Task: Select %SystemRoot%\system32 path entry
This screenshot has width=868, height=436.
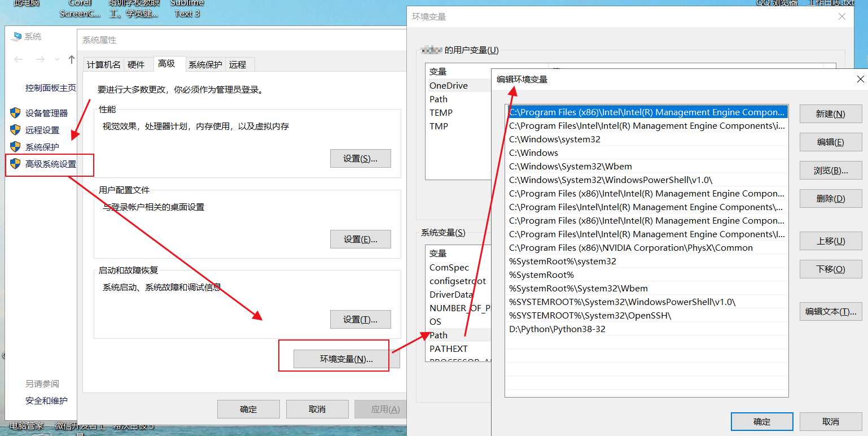Action: point(646,261)
